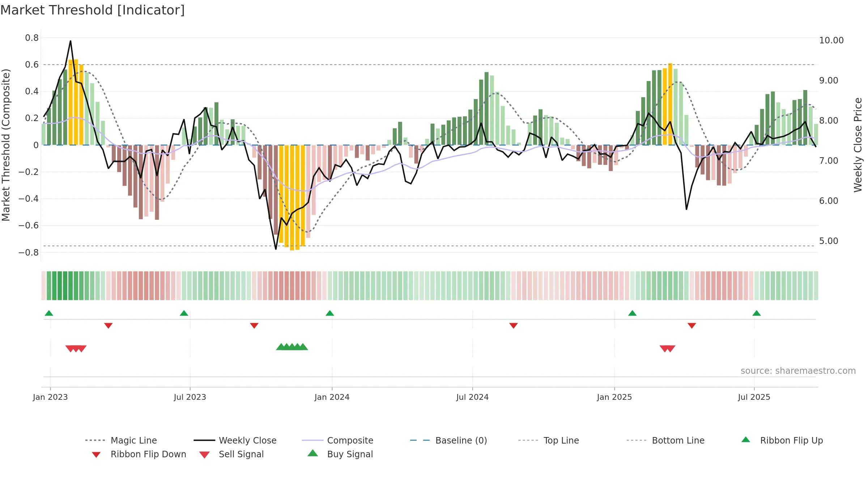Click the 10.00 price axis tick

[831, 40]
